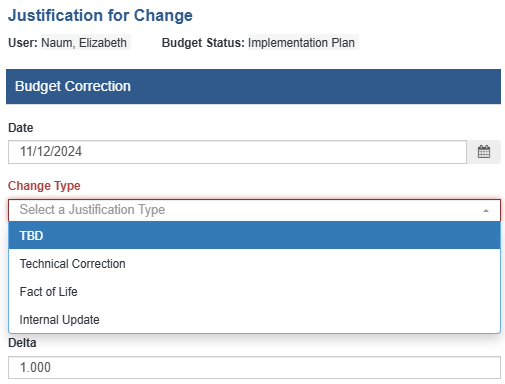Click empty space right of Technical Correction option
505x384 pixels.
tap(313, 263)
